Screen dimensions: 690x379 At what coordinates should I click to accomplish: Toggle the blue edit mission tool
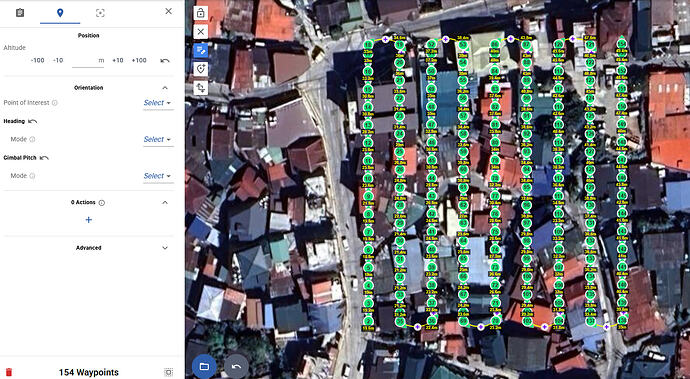point(201,50)
